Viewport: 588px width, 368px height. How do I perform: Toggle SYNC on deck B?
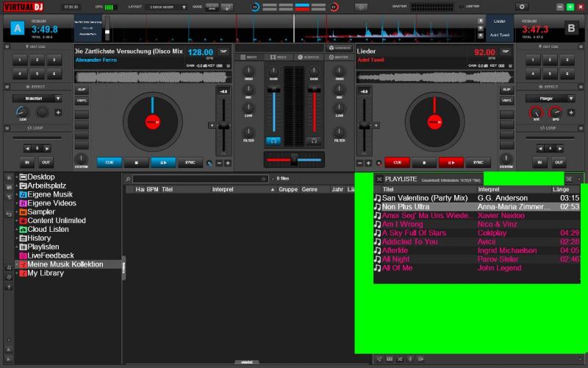click(478, 163)
